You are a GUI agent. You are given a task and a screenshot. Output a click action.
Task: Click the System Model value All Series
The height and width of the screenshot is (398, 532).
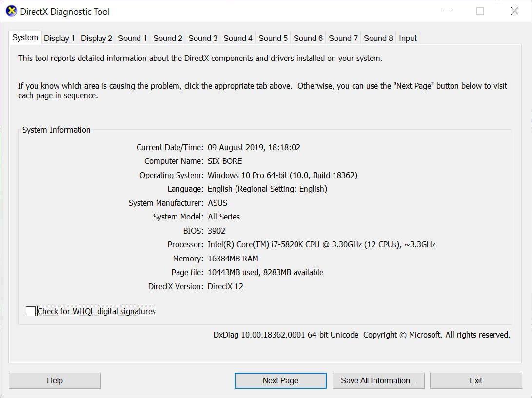tap(224, 217)
